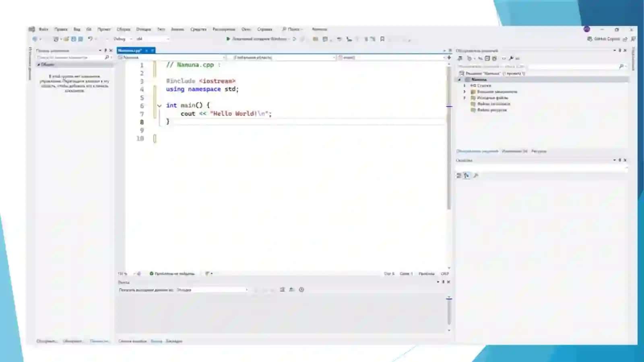Screen dimensions: 644x362
Task: Switch to the Ресурсы tab
Action: click(539, 151)
